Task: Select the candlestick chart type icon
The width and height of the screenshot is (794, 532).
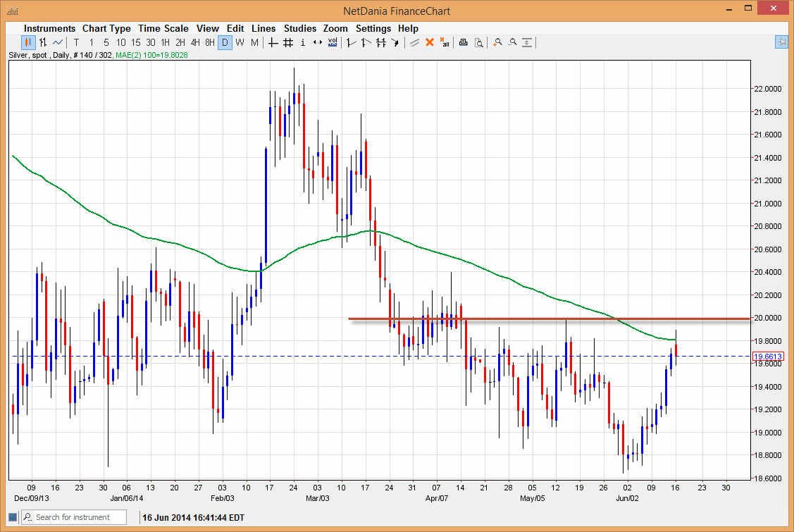Action: coord(27,42)
